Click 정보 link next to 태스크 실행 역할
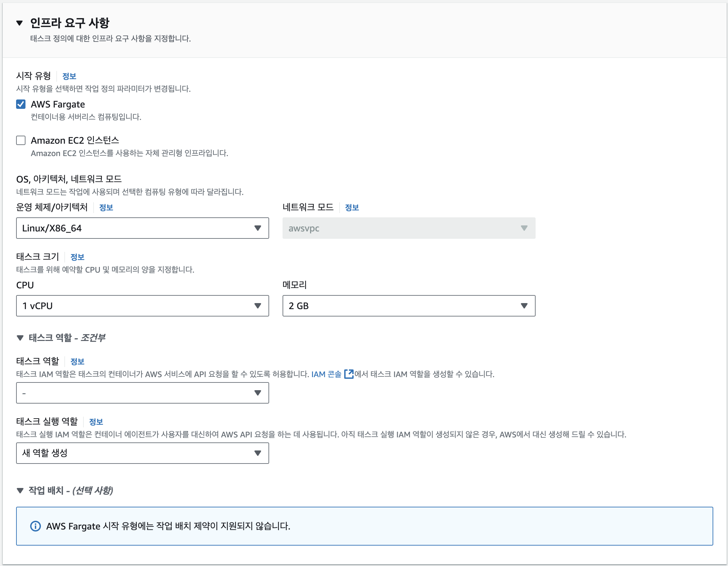Screen dimensions: 728x566 96,422
